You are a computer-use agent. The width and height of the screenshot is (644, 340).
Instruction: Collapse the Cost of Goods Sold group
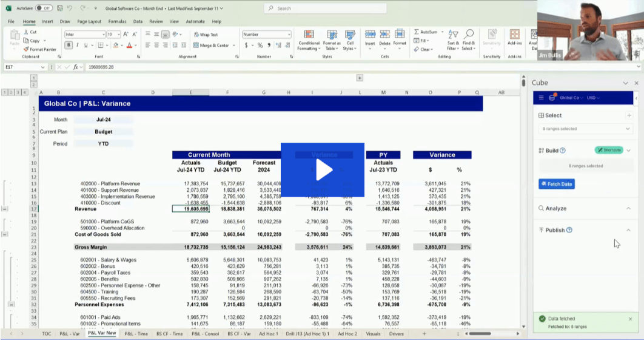coord(5,234)
